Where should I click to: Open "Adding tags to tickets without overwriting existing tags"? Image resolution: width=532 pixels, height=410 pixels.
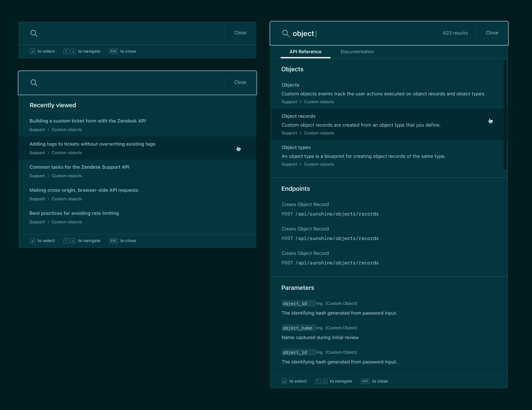point(137,148)
